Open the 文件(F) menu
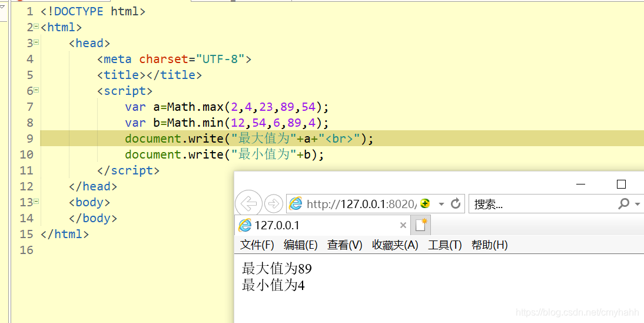 click(257, 245)
